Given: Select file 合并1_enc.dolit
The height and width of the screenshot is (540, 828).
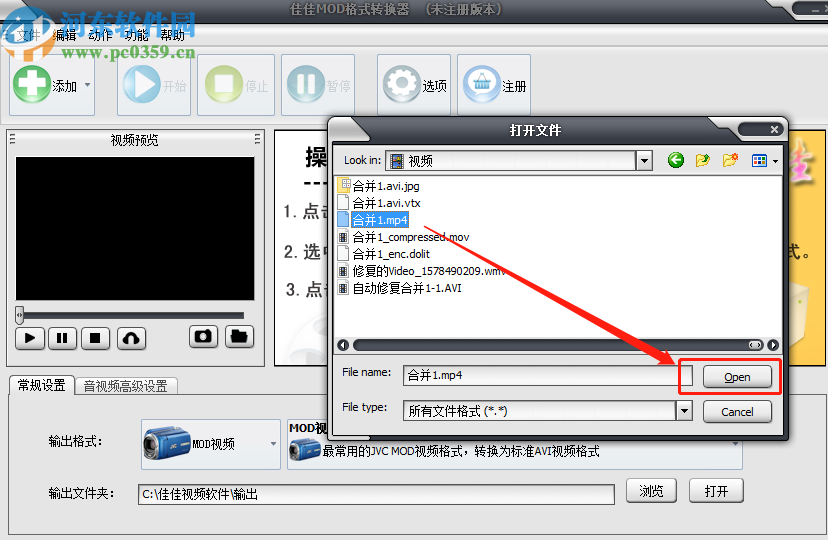Looking at the screenshot, I should (x=391, y=254).
